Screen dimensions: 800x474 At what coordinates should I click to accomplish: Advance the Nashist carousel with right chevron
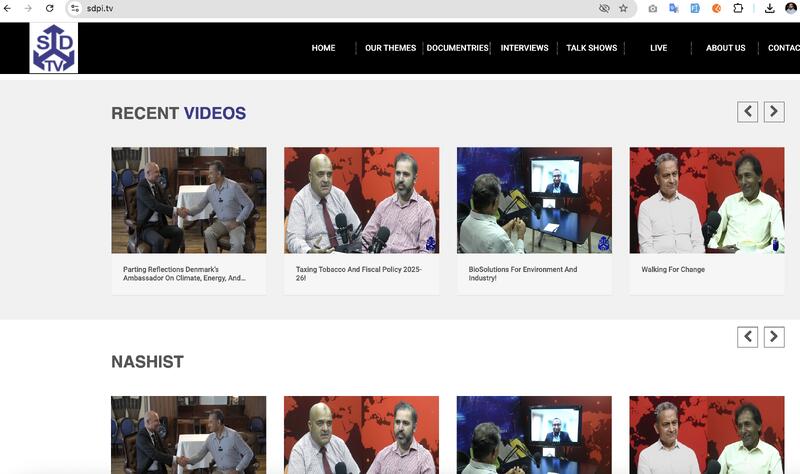click(774, 337)
